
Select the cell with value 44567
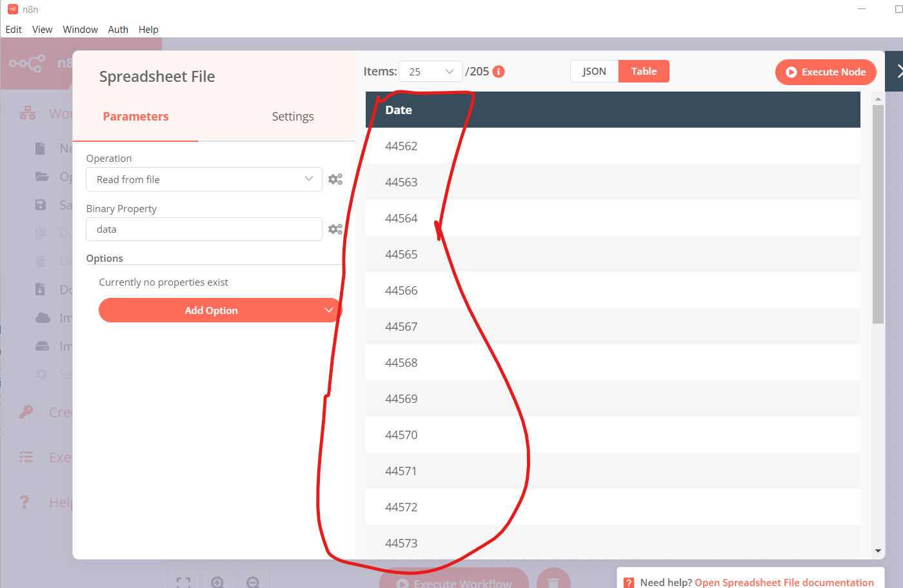point(613,326)
